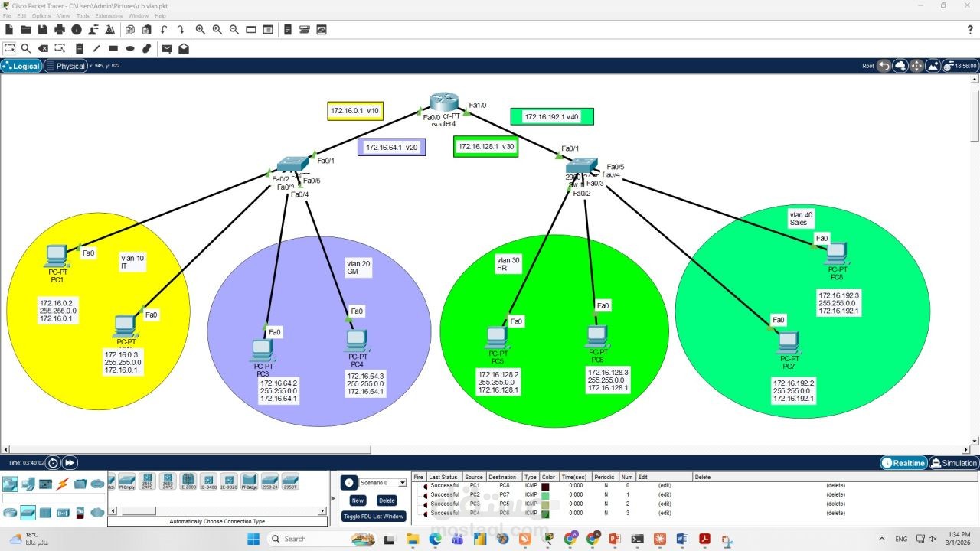Select the Add Simple PDU tool

click(167, 48)
